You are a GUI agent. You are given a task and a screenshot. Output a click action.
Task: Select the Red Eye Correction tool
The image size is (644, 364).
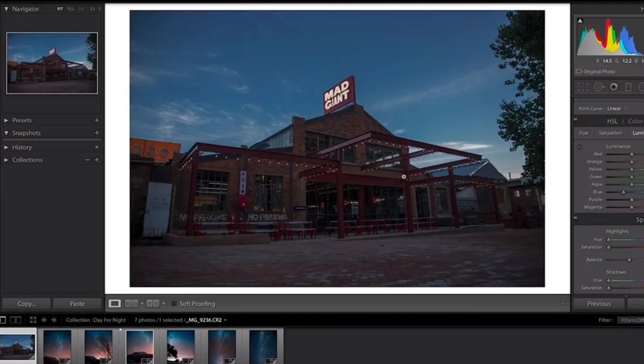614,87
